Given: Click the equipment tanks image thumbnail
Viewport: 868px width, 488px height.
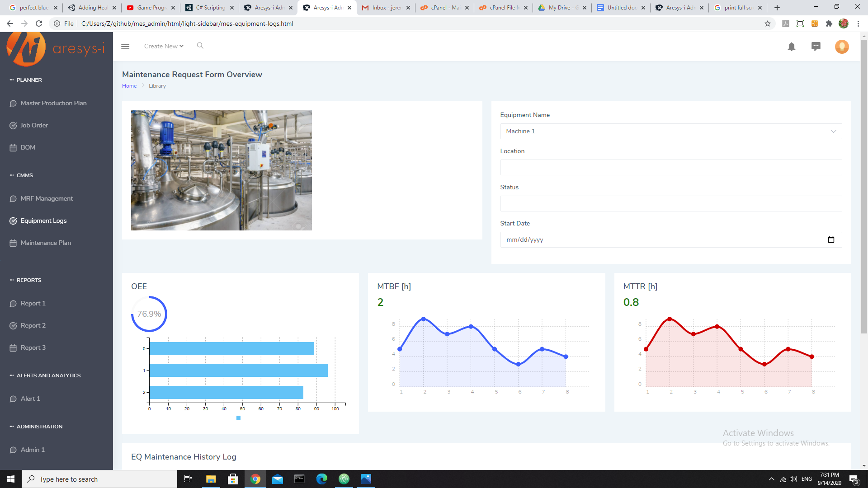Looking at the screenshot, I should point(221,170).
